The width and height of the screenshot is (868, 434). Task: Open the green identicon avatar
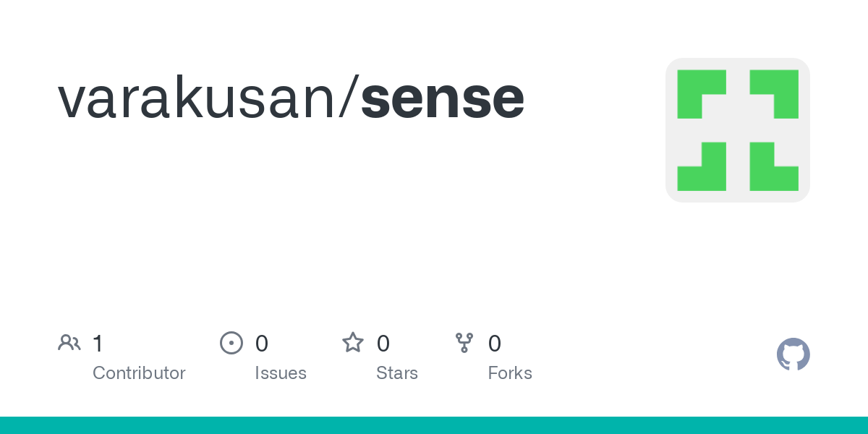737,130
